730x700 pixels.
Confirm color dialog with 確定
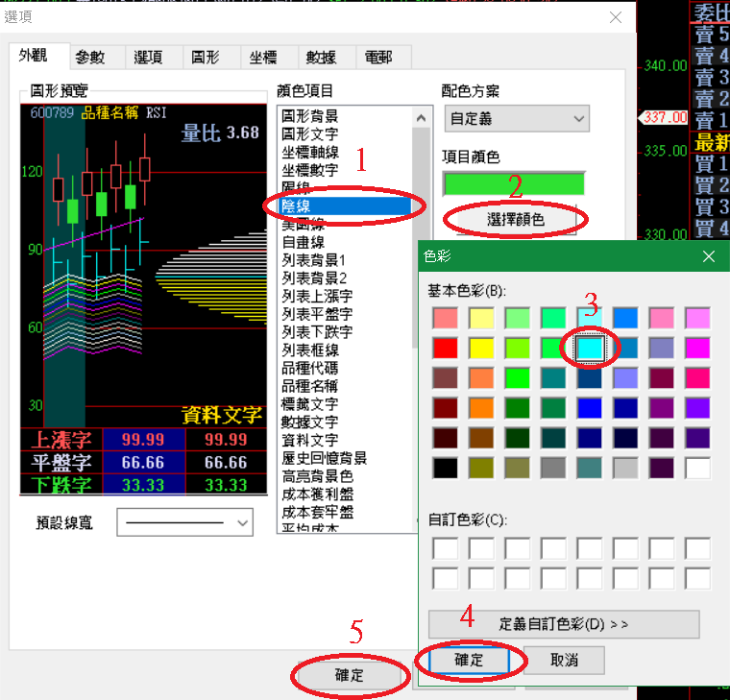coord(469,661)
